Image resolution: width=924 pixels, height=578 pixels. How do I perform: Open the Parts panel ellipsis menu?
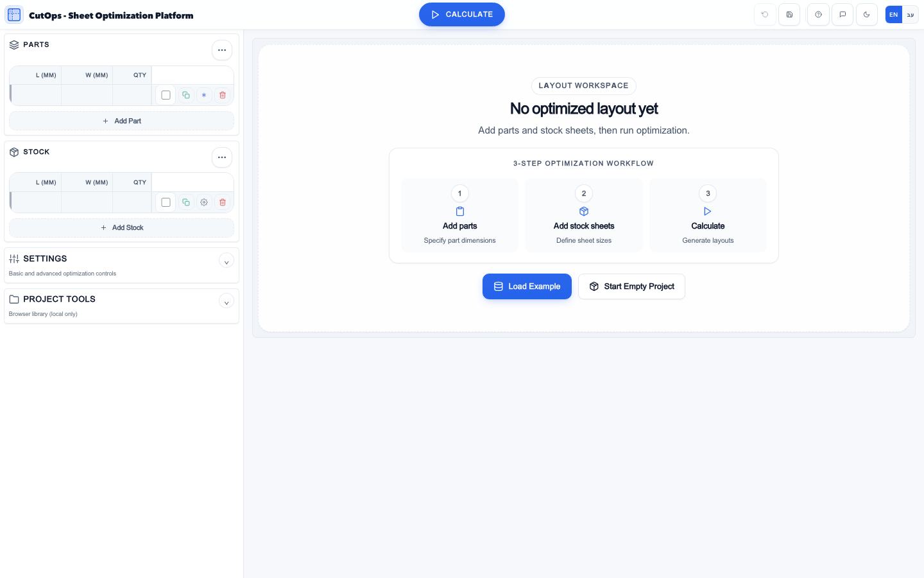pyautogui.click(x=222, y=49)
